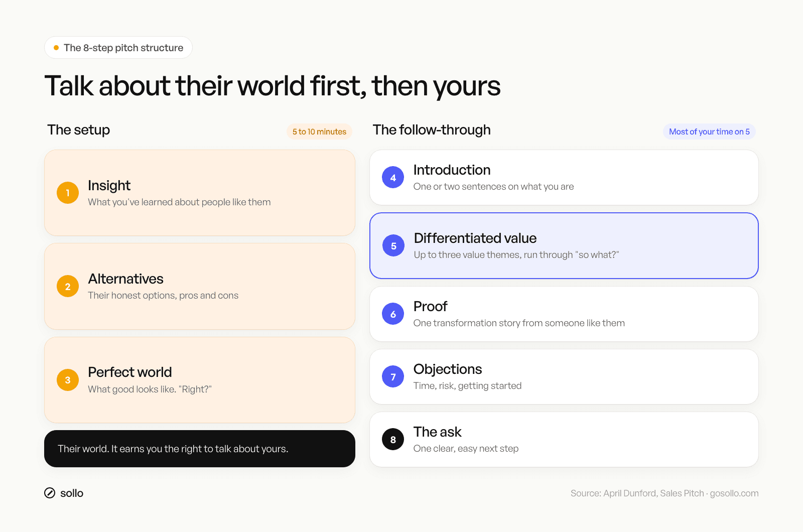Viewport: 803px width, 532px height.
Task: Click the orange number 3 circle
Action: [x=68, y=380]
